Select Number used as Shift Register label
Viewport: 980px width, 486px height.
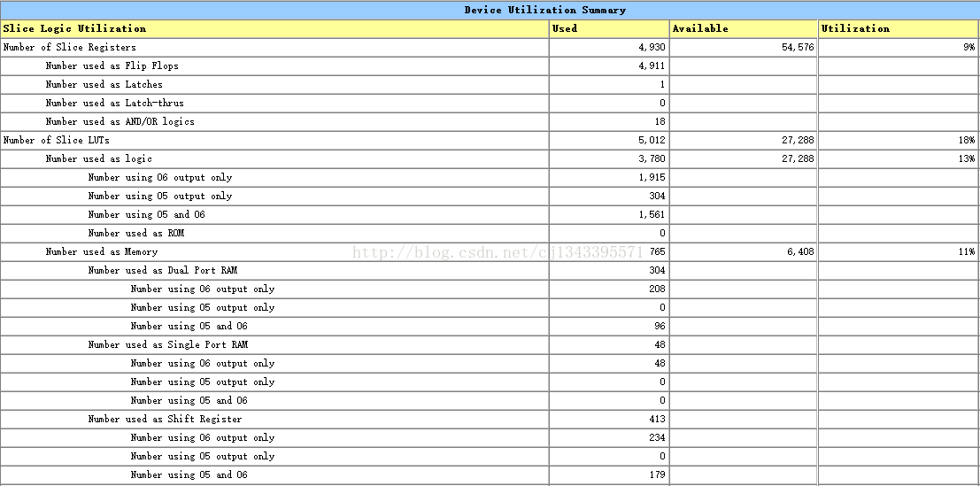165,419
